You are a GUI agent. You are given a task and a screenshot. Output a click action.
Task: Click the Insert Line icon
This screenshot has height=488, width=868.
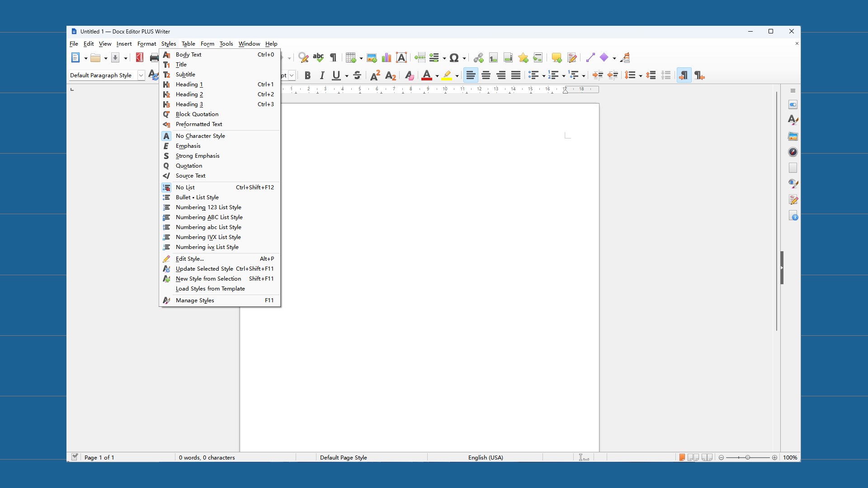(590, 58)
